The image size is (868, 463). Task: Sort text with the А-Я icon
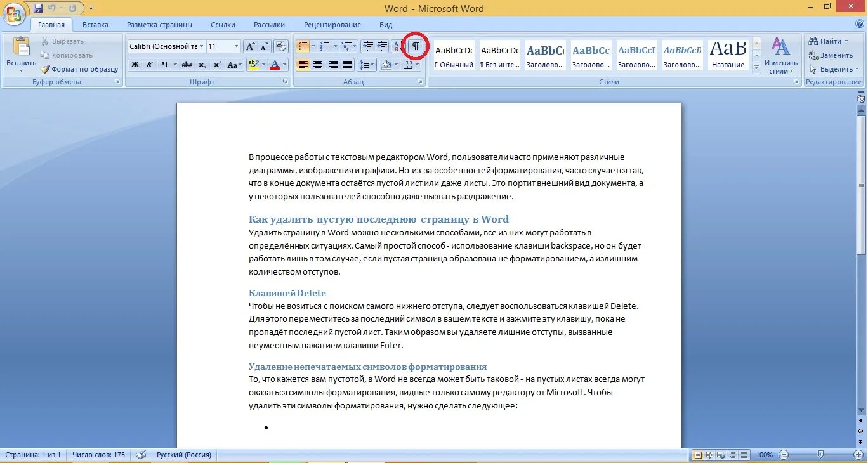398,46
